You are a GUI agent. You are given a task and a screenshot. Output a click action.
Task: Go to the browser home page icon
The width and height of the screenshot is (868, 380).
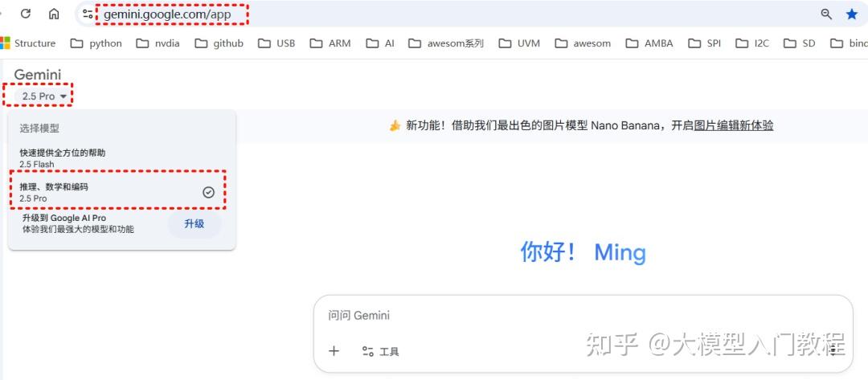(x=54, y=14)
